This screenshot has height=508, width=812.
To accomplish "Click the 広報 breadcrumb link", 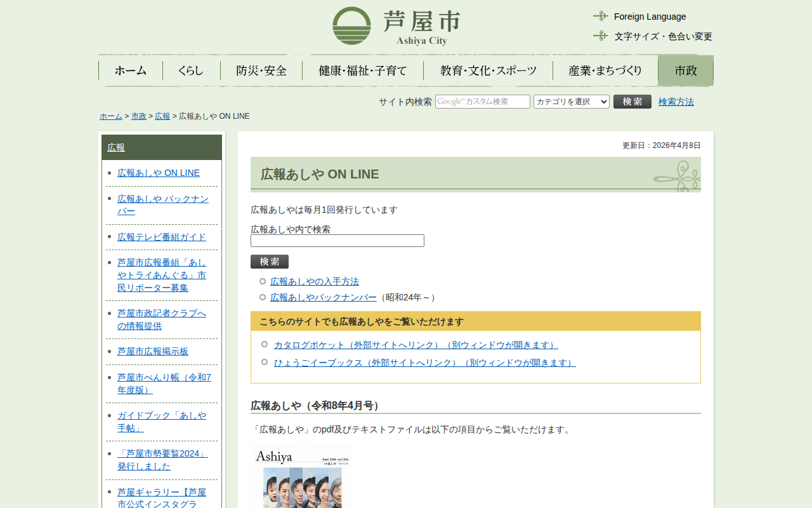I will [x=162, y=116].
